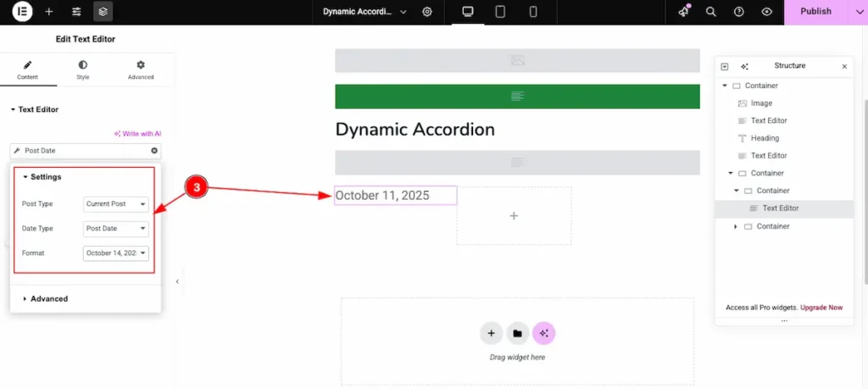Open Add Element plus icon in top bar
868x389 pixels.
pos(49,12)
